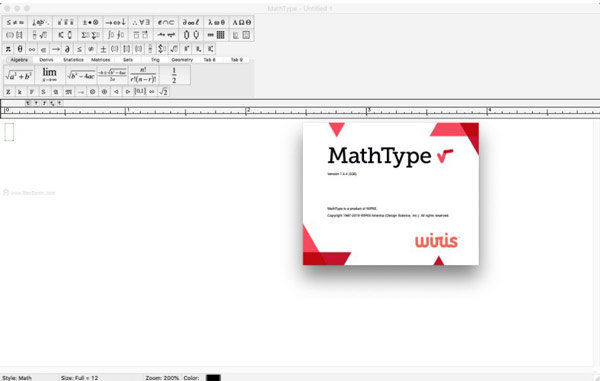This screenshot has height=381, width=600.
Task: Open the uppercase Greek ΛΩΘ palette
Action: 241,22
